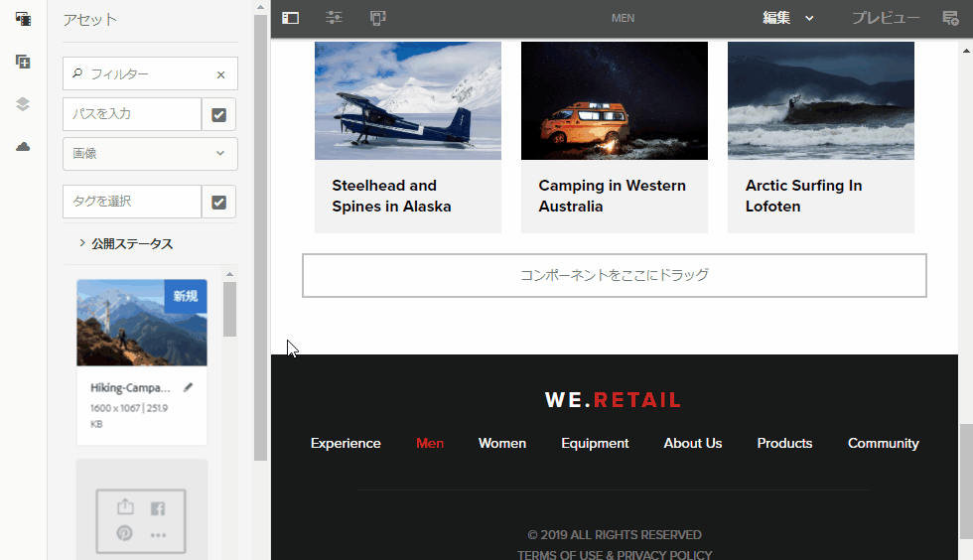
Task: Go to Products in footer navigation
Action: tap(784, 443)
